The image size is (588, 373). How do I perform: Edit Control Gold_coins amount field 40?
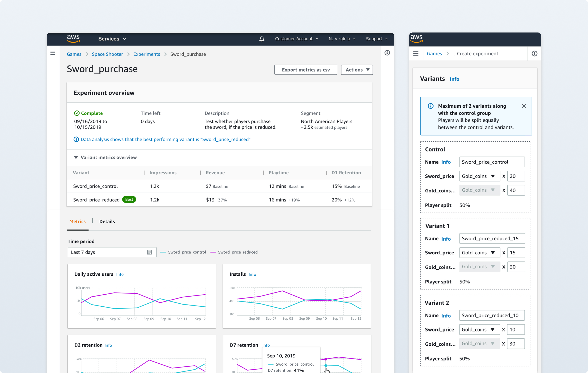pos(516,190)
